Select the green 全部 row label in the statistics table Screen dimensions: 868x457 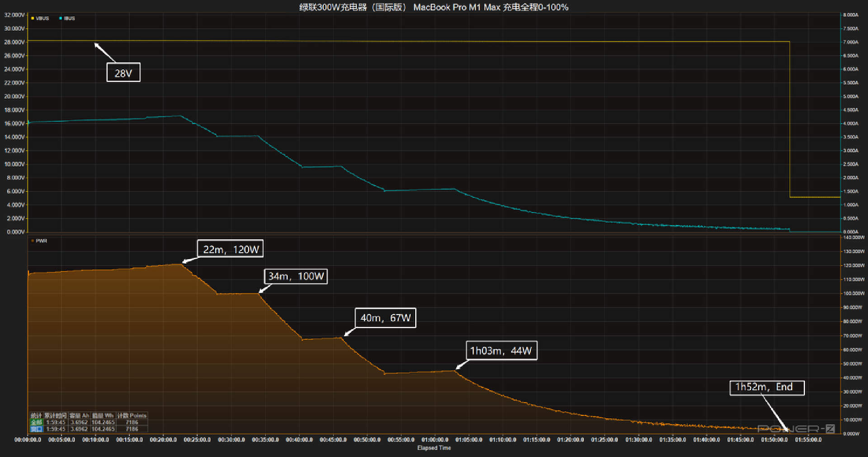(x=36, y=422)
